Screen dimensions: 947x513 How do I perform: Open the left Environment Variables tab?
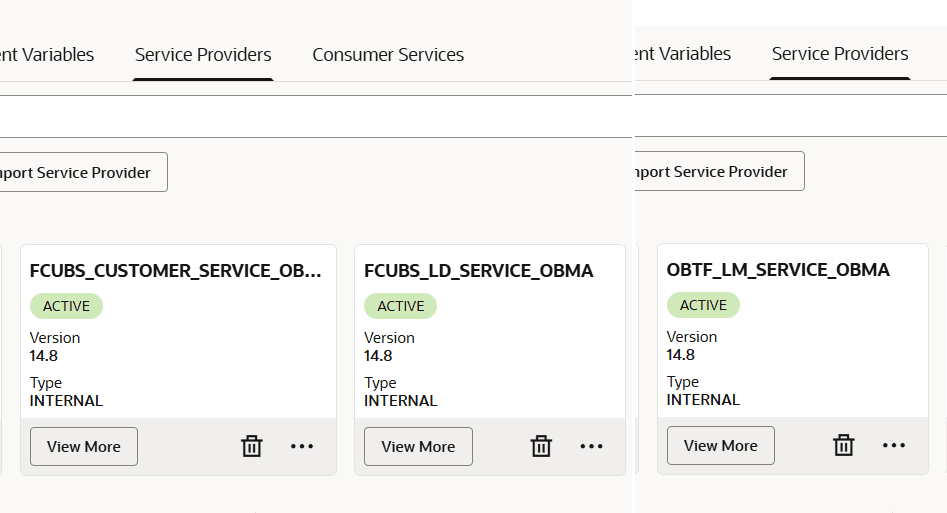48,55
